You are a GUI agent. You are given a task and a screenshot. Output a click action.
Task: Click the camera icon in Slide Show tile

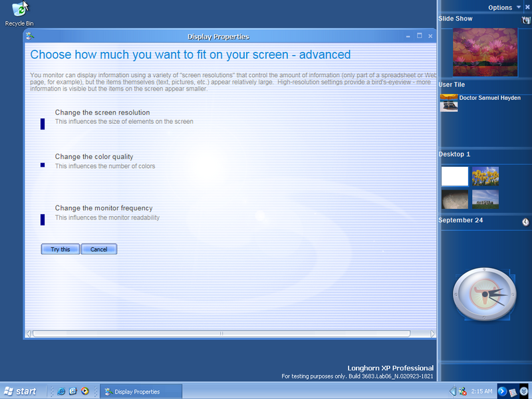525,20
